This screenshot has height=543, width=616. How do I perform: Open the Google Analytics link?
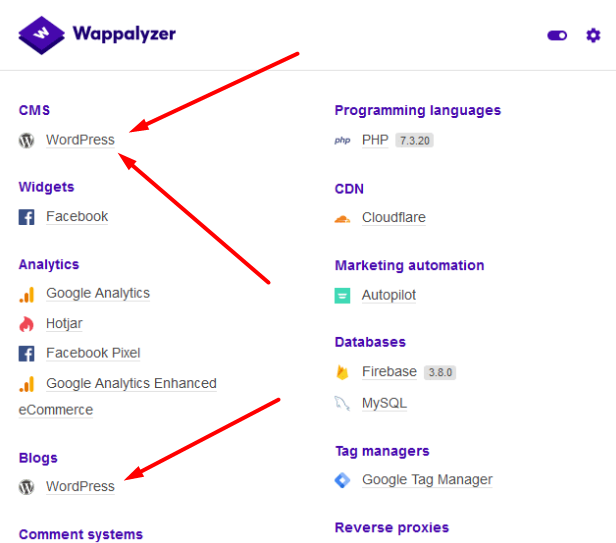coord(98,293)
